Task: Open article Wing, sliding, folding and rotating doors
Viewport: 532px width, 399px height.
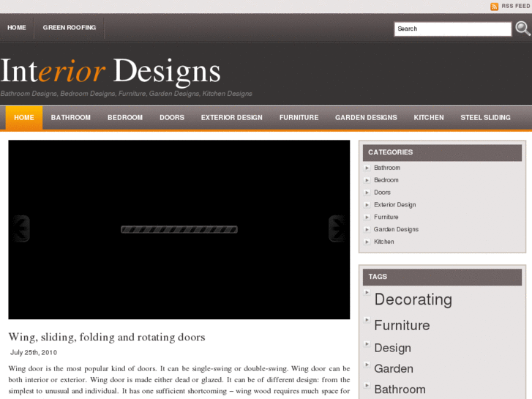Action: (107, 338)
